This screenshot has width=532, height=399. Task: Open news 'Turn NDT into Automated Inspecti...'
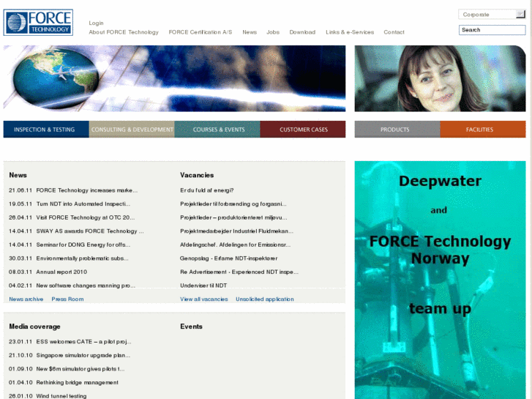[83, 204]
